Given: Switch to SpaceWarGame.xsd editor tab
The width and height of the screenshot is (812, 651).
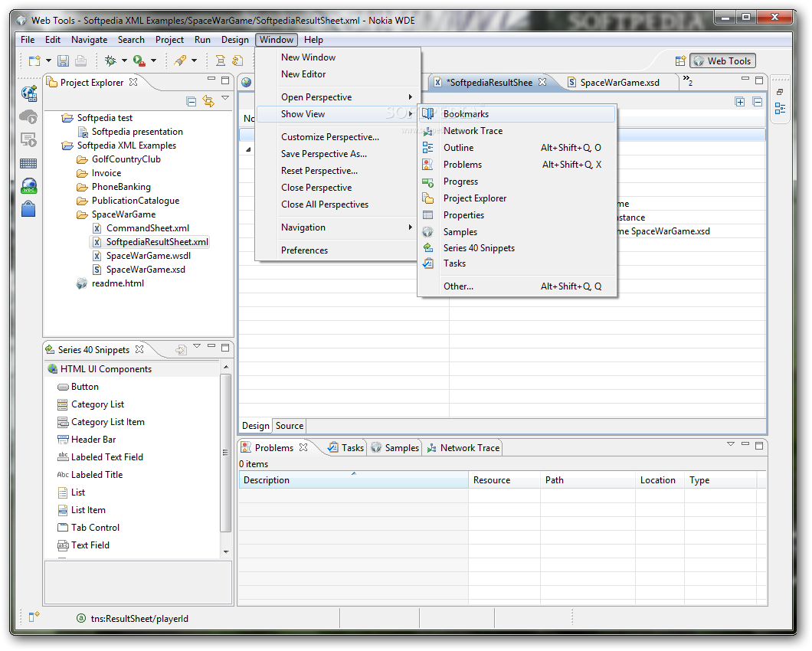Looking at the screenshot, I should pos(620,83).
